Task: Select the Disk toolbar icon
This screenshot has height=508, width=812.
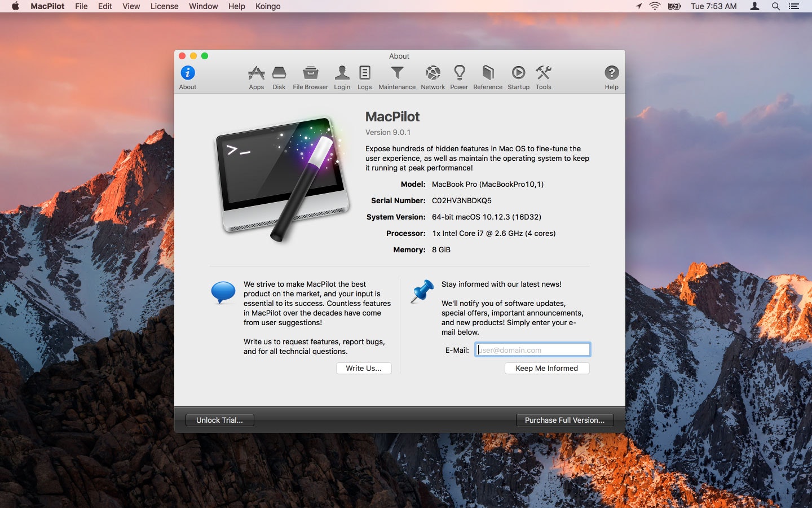Action: [x=279, y=77]
